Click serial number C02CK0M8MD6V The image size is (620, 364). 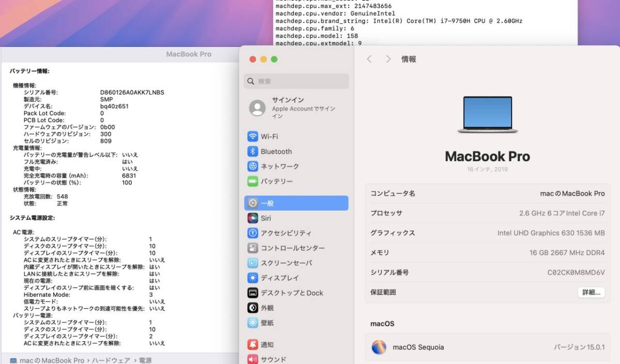[576, 273]
